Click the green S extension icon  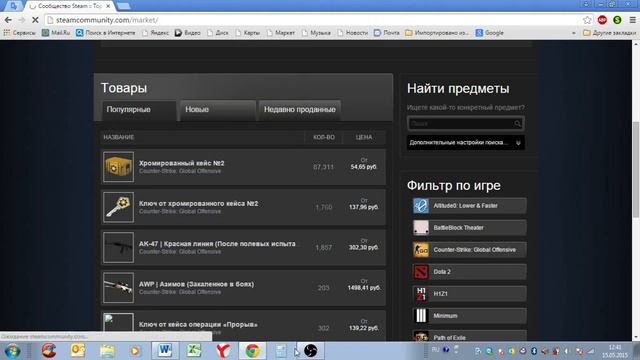click(x=617, y=20)
